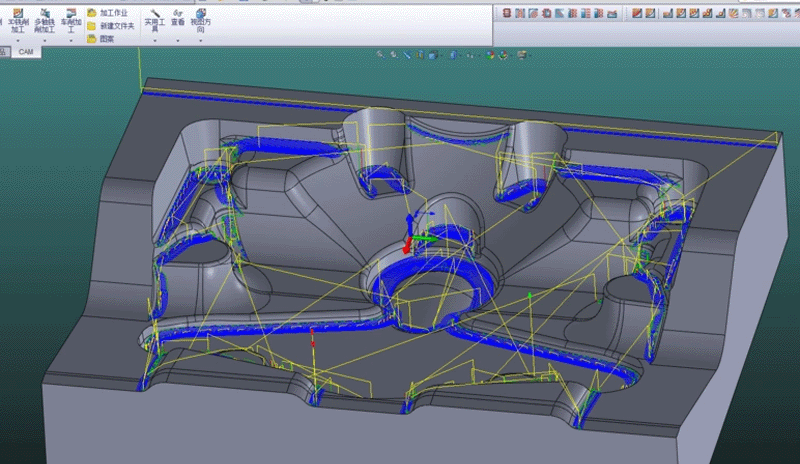Click the second magnifier icon in the view toolbar
This screenshot has height=464, width=800.
(393, 53)
